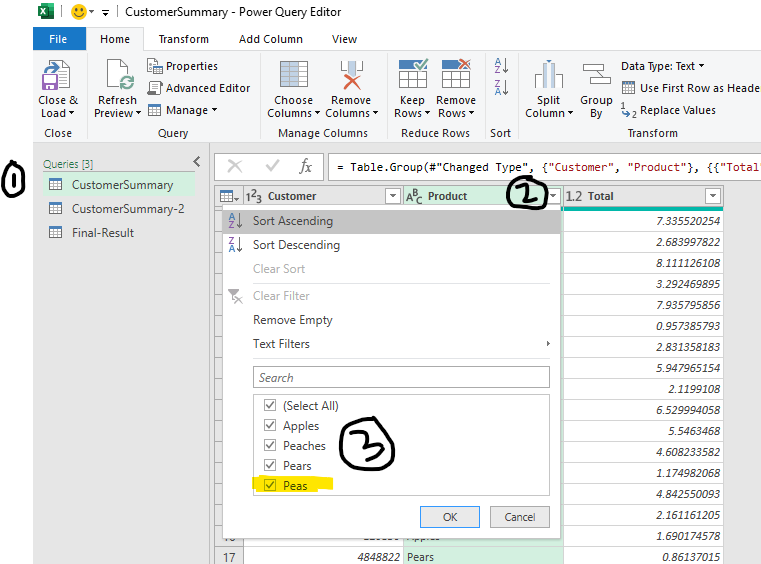Click Use First Row as Headers
The image size is (761, 564).
point(690,88)
